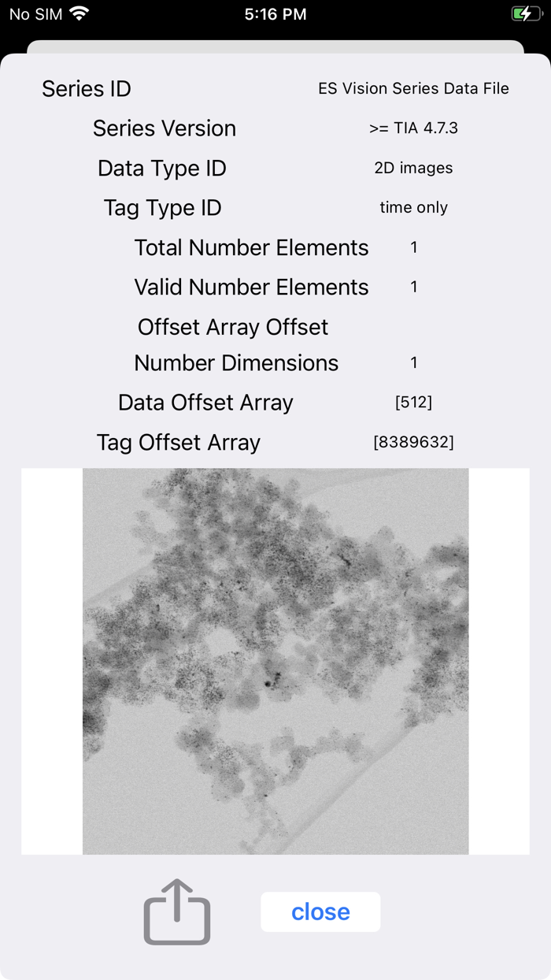Tap the Tag Offset Array showing [8389632]
The width and height of the screenshot is (551, 980).
(413, 442)
